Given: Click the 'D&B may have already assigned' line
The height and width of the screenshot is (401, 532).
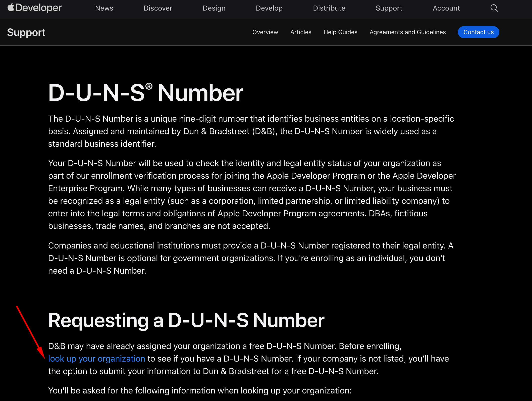Looking at the screenshot, I should pyautogui.click(x=225, y=346).
